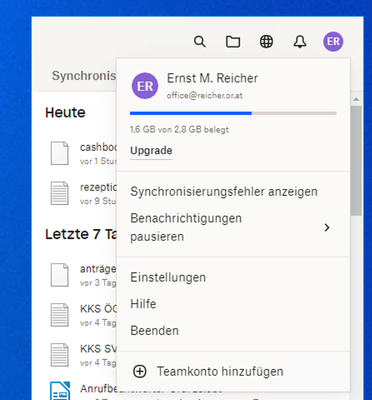
Task: Click the rezeptio… file name
Action: click(98, 187)
